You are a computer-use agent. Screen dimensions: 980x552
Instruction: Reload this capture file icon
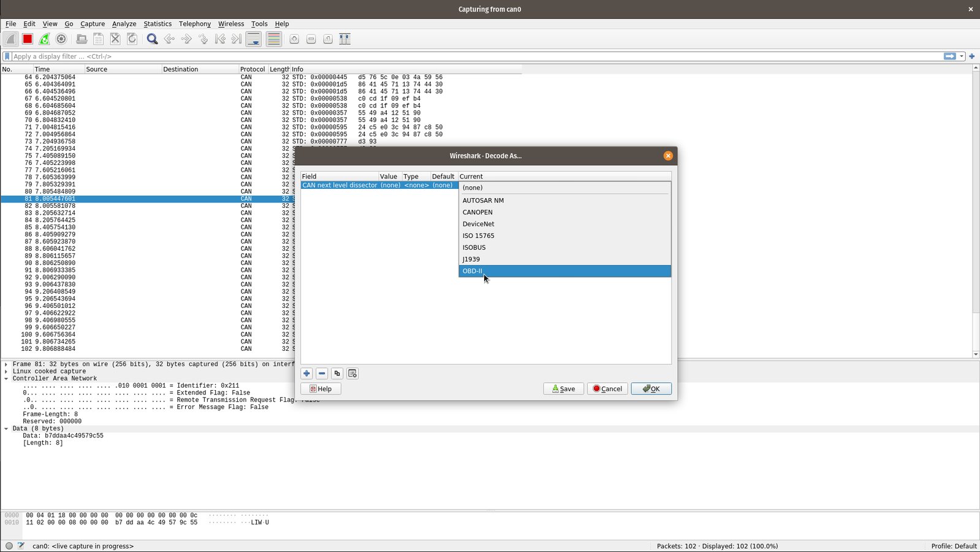132,39
